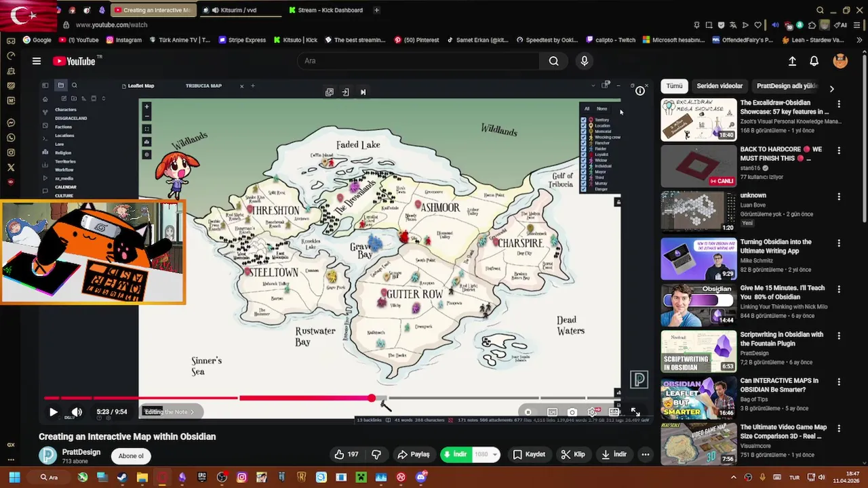Screen dimensions: 868x488
Task: Expand the Editing the Note chapter
Action: (170, 412)
